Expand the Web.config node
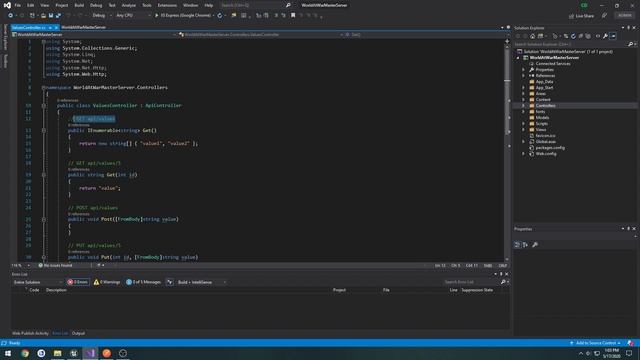The width and height of the screenshot is (640, 360). [x=524, y=154]
